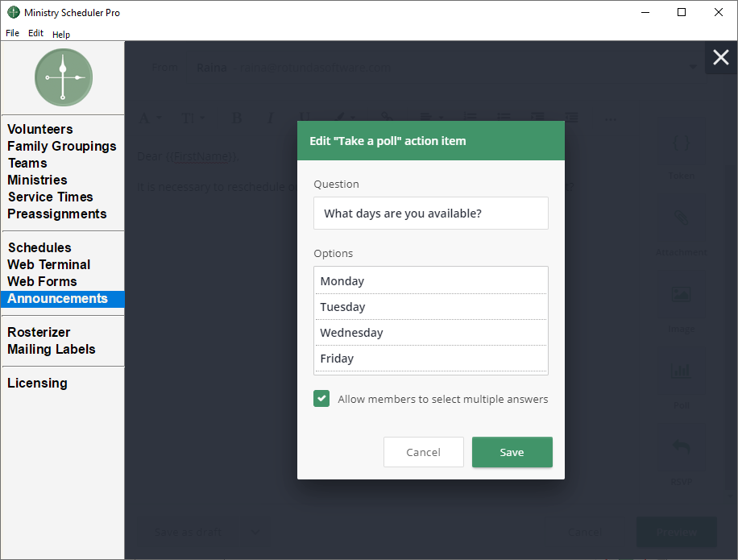Close the overlay with the X icon
The height and width of the screenshot is (560, 738).
click(x=720, y=58)
